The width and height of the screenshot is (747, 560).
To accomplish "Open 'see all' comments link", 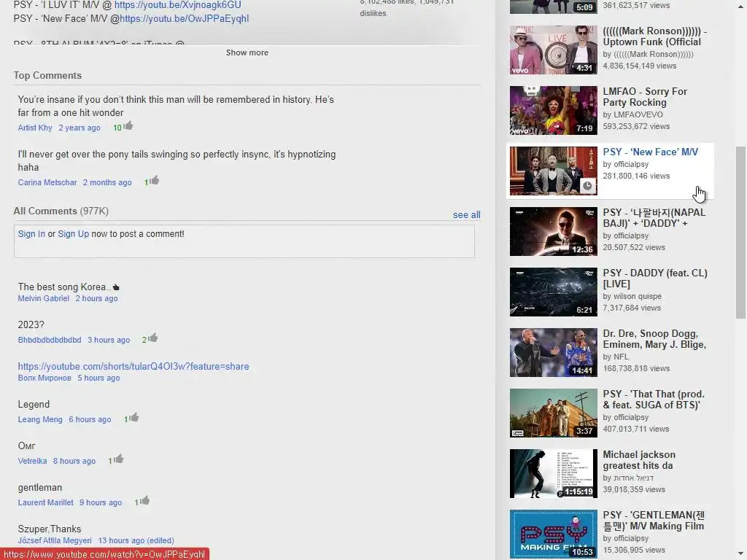I will click(x=466, y=215).
